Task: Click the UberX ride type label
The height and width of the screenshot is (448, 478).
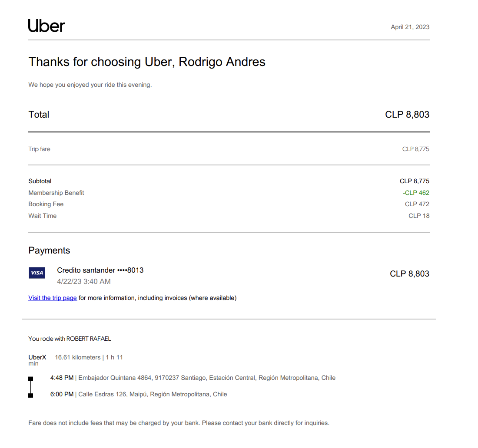Action: click(x=37, y=357)
